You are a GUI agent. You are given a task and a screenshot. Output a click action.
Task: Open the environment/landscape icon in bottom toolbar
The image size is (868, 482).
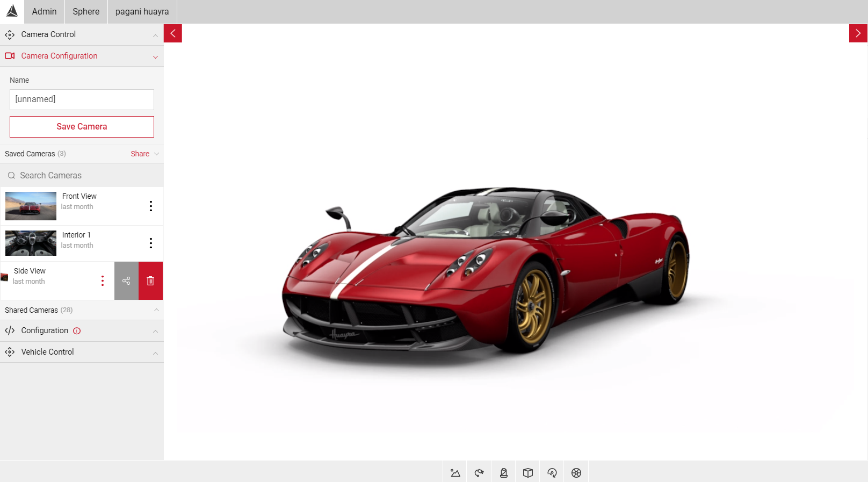tap(455, 473)
